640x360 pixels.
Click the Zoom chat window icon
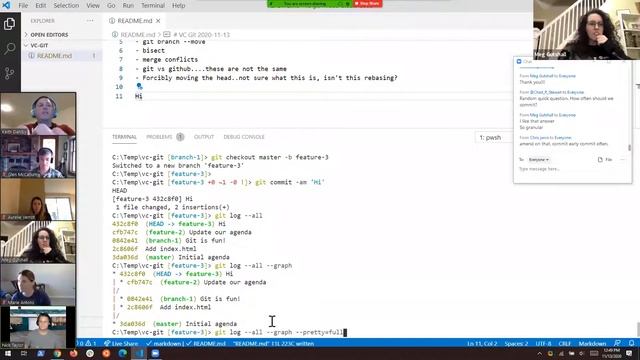(x=519, y=62)
